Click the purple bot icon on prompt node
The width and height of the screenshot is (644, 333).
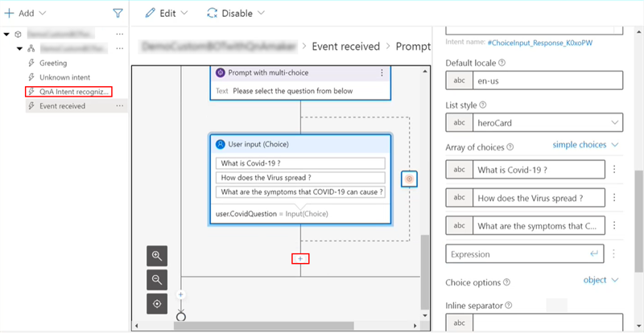click(221, 72)
